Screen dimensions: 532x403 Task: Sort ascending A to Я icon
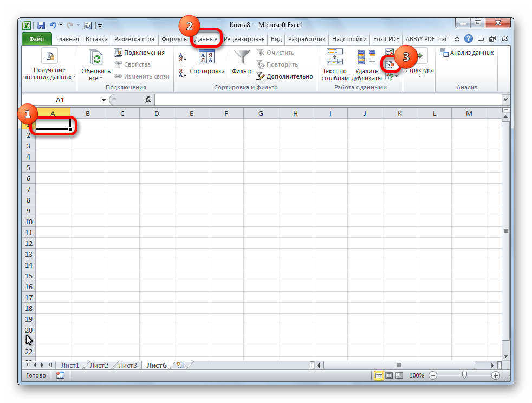click(x=183, y=57)
